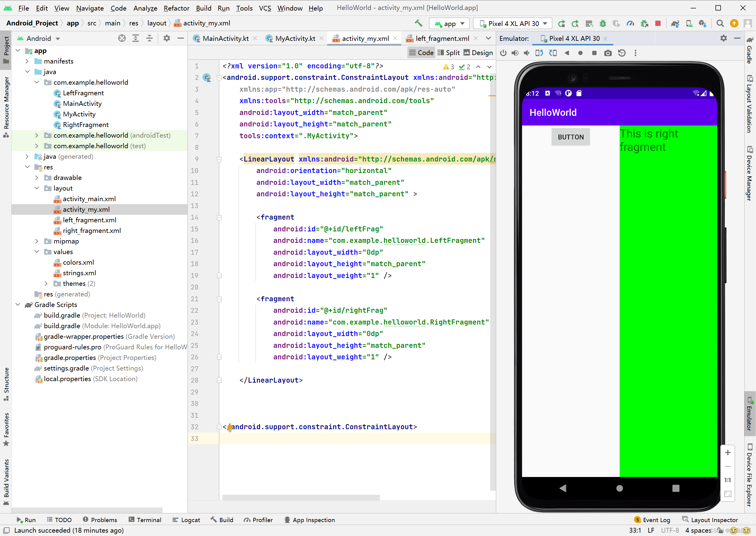Switch editor to Design view mode
Viewport: 756px width, 536px height.
(x=478, y=52)
